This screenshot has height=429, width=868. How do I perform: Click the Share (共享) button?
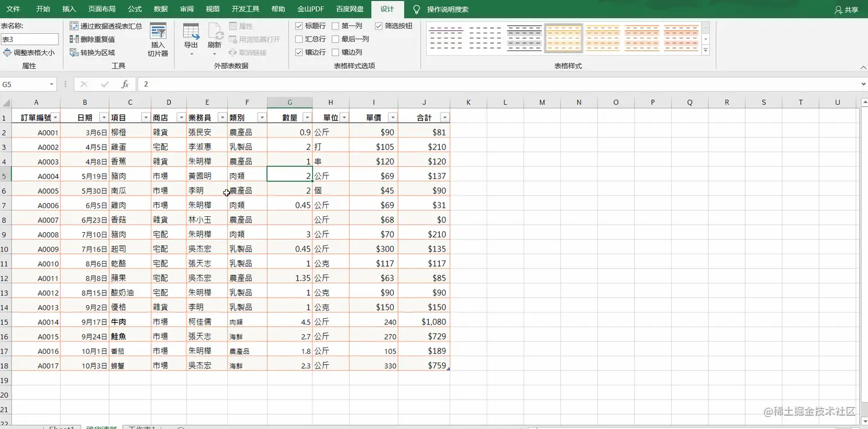pyautogui.click(x=846, y=9)
